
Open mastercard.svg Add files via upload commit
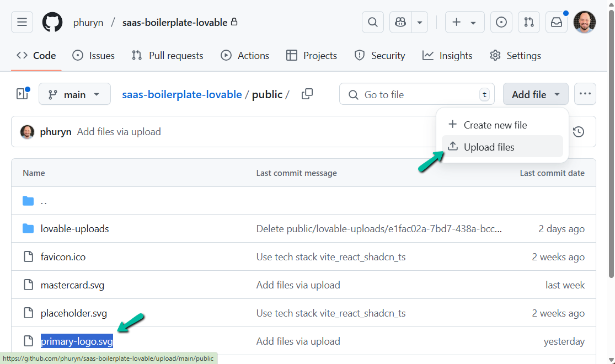pyautogui.click(x=298, y=285)
